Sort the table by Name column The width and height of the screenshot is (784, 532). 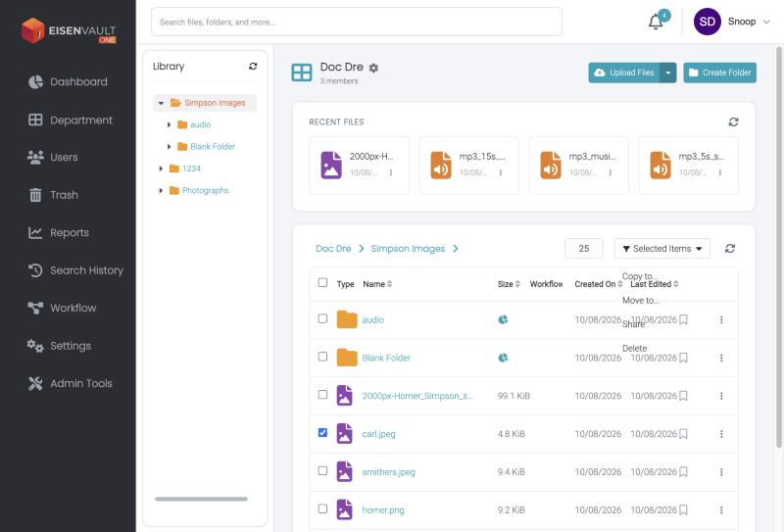click(377, 284)
